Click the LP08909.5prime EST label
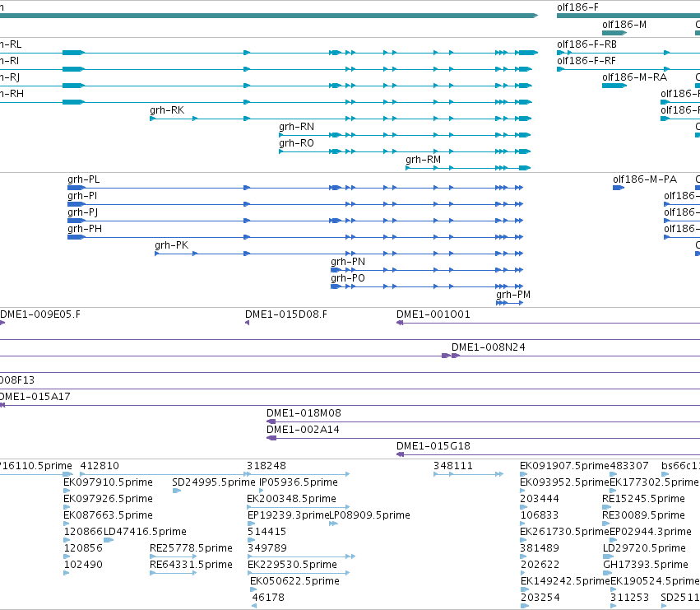 point(369,515)
